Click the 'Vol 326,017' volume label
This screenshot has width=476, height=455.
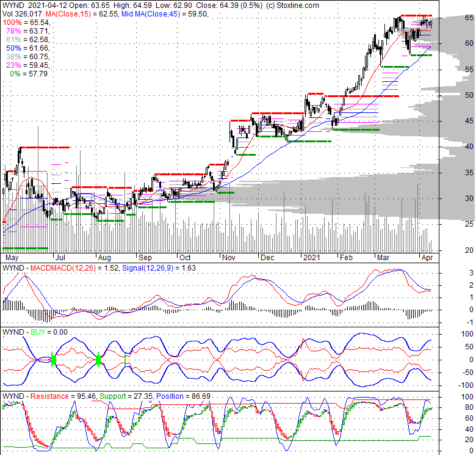pos(22,14)
